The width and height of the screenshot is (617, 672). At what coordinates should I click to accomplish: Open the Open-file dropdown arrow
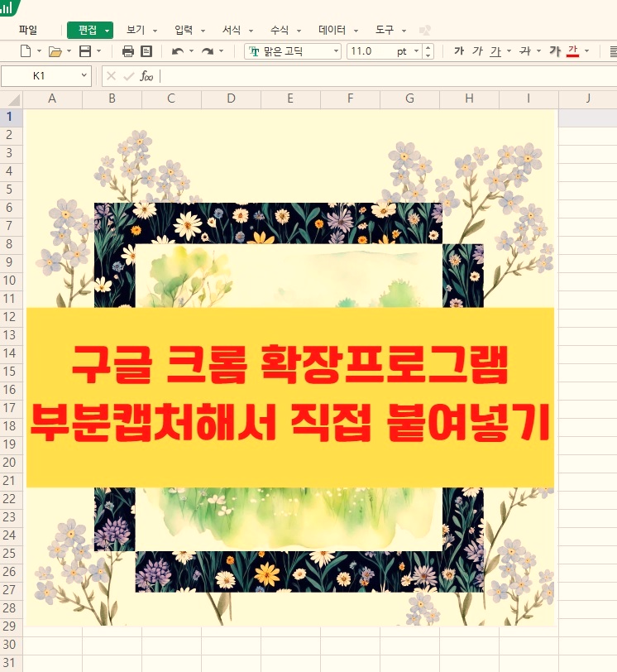(69, 51)
